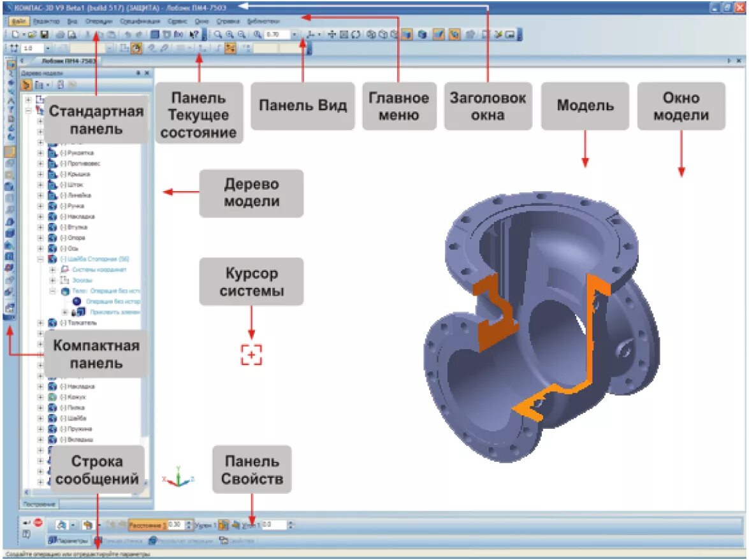The height and width of the screenshot is (560, 749).
Task: Click the red Stop button in properties panel
Action: (38, 523)
